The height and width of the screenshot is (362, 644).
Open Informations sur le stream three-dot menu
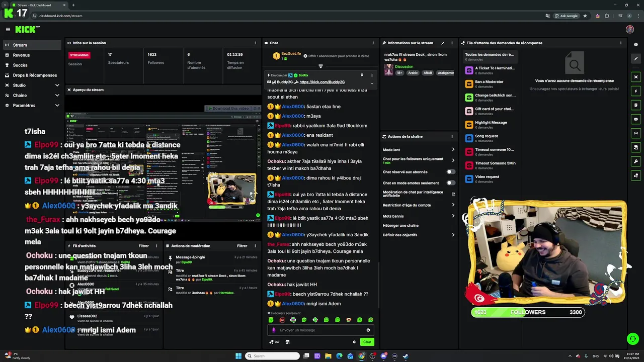pyautogui.click(x=452, y=43)
